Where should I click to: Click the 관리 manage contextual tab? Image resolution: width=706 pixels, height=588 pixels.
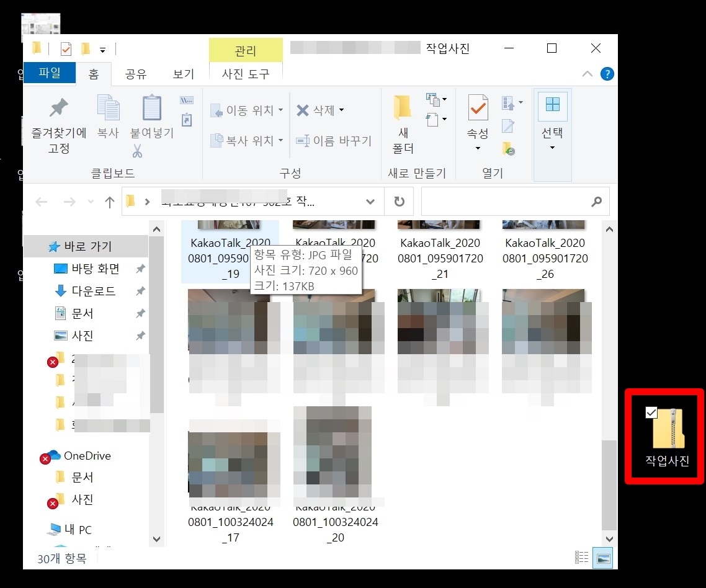tap(246, 50)
